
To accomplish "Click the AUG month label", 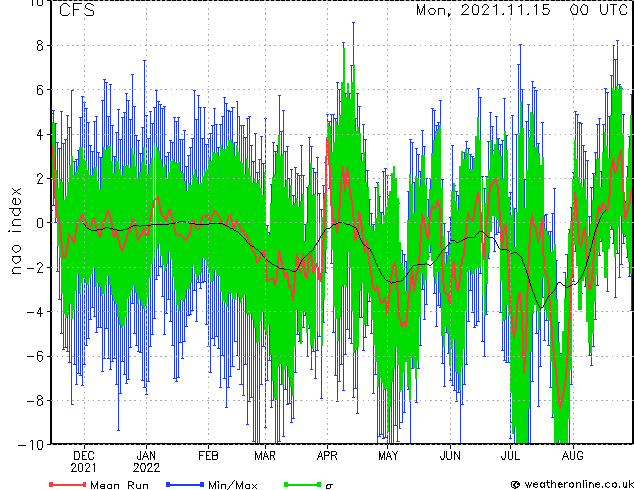I will pyautogui.click(x=573, y=456).
